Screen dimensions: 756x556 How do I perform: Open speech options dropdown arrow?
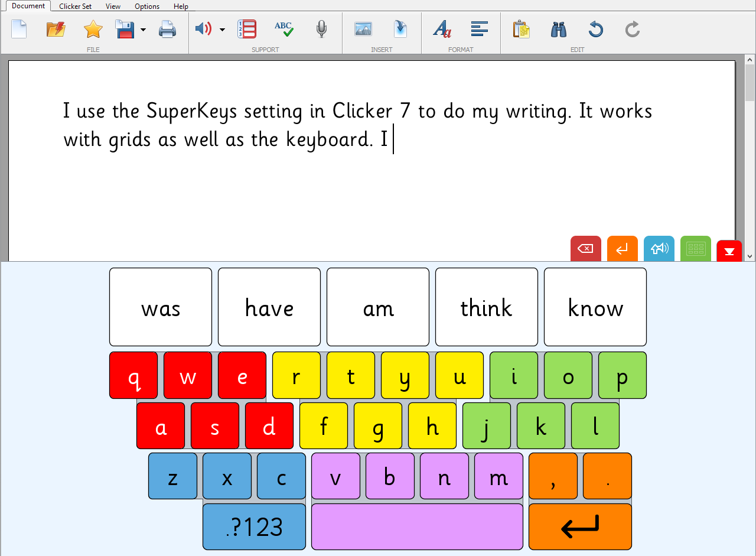pyautogui.click(x=222, y=29)
